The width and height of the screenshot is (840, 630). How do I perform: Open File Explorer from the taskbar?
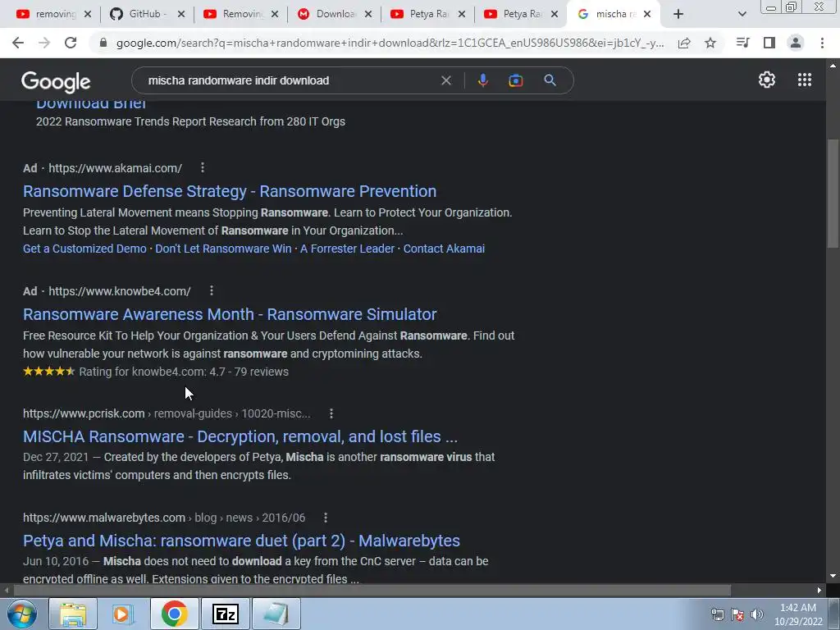(x=73, y=614)
